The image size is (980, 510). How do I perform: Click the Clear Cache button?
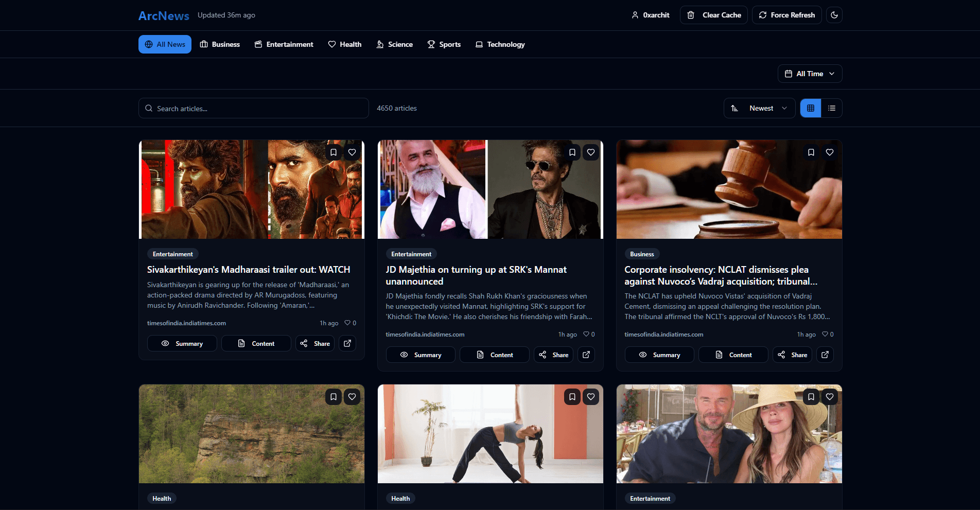tap(714, 15)
